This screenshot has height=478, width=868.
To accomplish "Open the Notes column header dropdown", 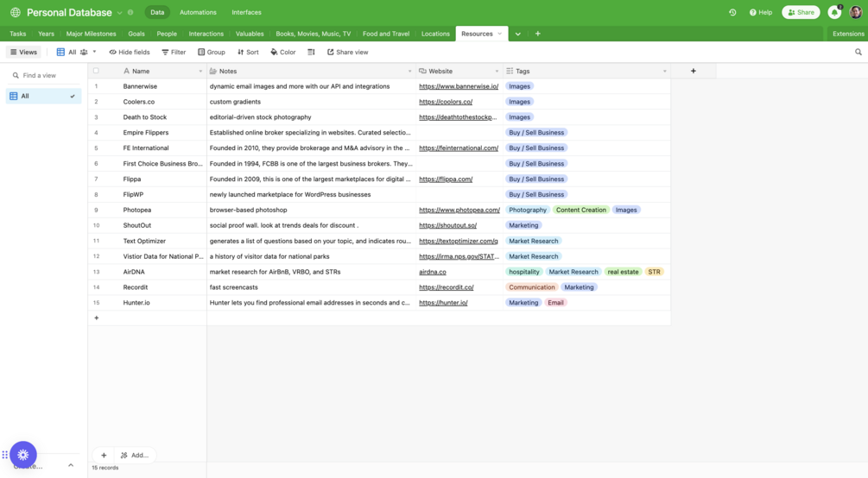I will [x=409, y=72].
